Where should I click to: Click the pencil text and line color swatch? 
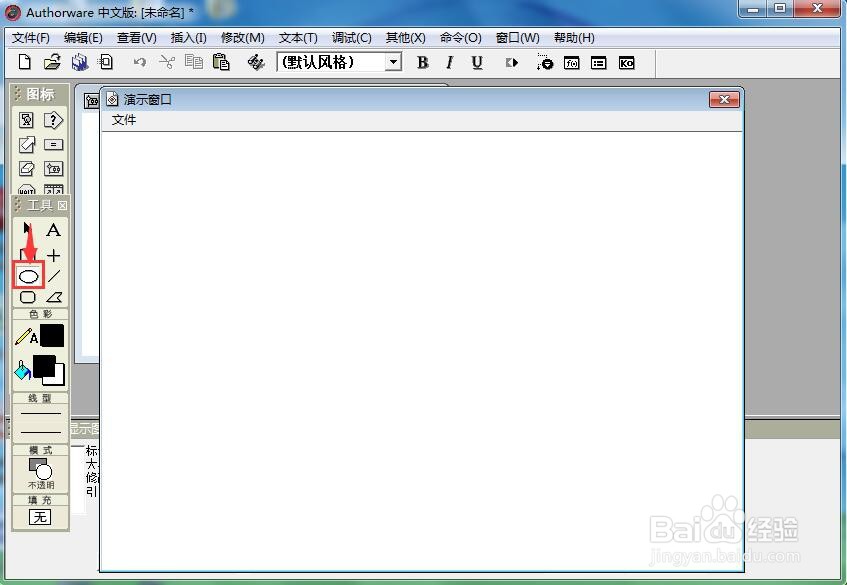click(52, 335)
